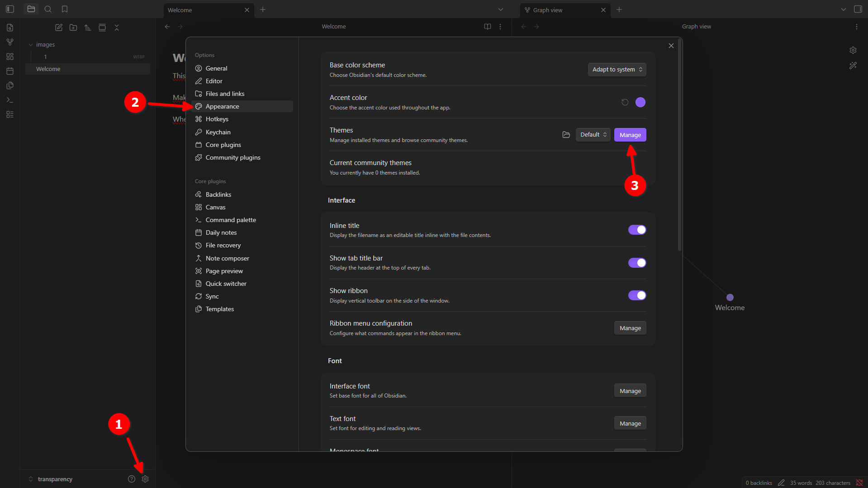Collapse the images folder
This screenshot has height=488, width=868.
pos(31,45)
